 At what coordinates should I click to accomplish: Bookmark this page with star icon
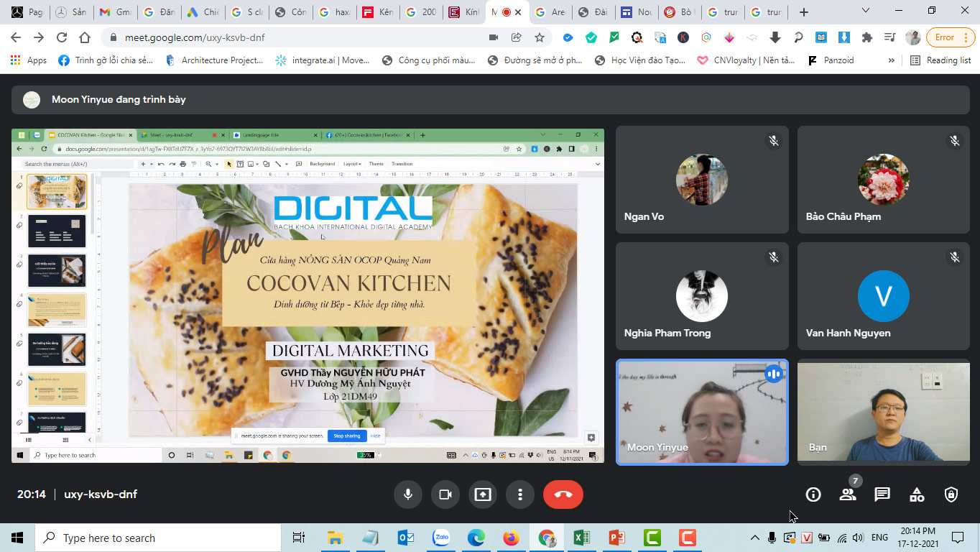[x=539, y=37]
